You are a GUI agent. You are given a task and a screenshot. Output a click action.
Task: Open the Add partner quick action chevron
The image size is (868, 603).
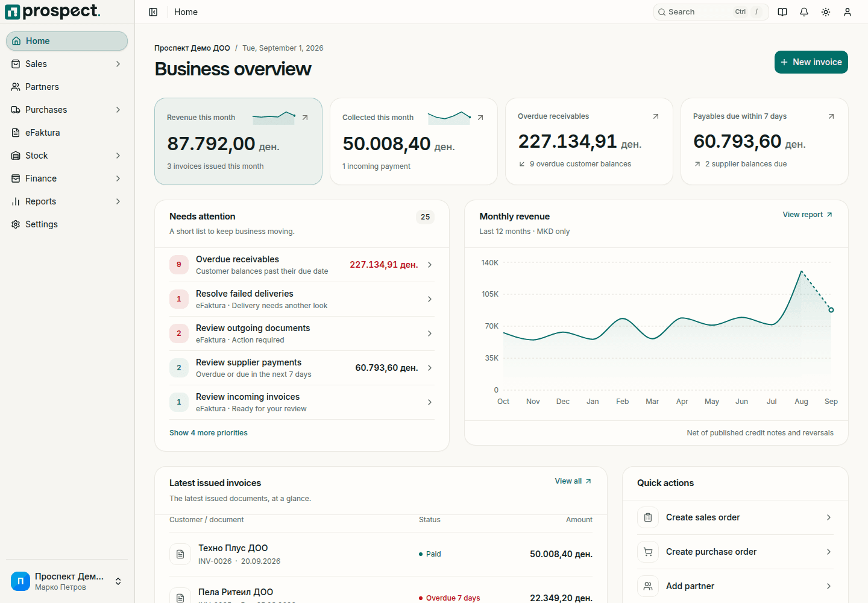click(829, 586)
